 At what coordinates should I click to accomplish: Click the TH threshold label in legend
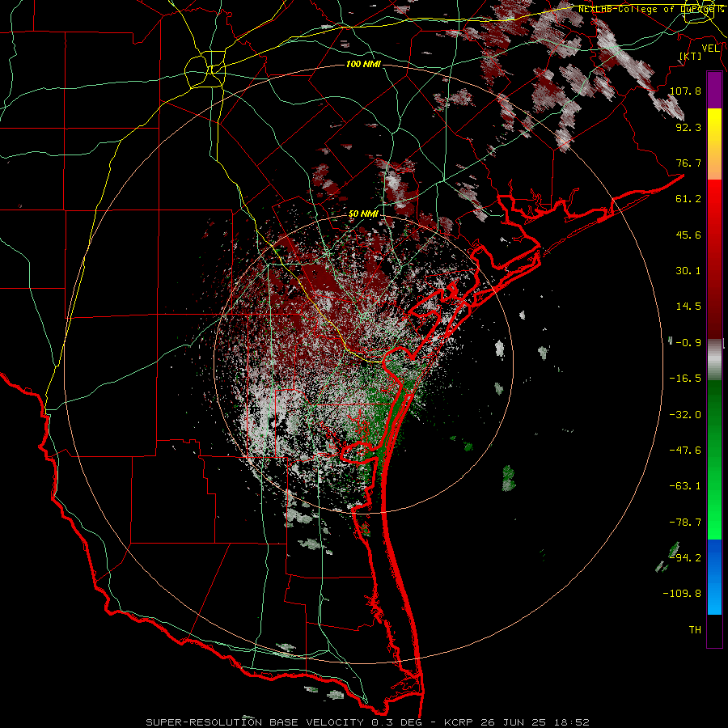pos(695,630)
